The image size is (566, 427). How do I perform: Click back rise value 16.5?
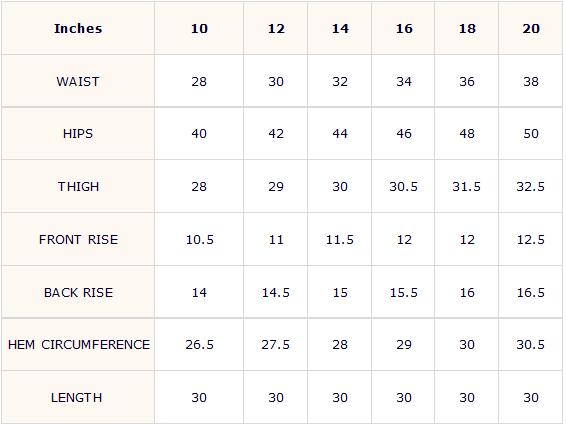click(531, 292)
